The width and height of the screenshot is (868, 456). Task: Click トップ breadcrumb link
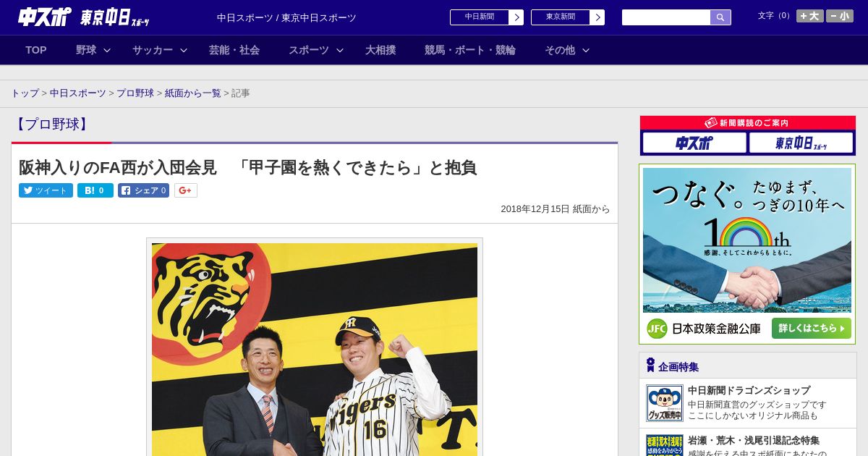pyautogui.click(x=25, y=93)
